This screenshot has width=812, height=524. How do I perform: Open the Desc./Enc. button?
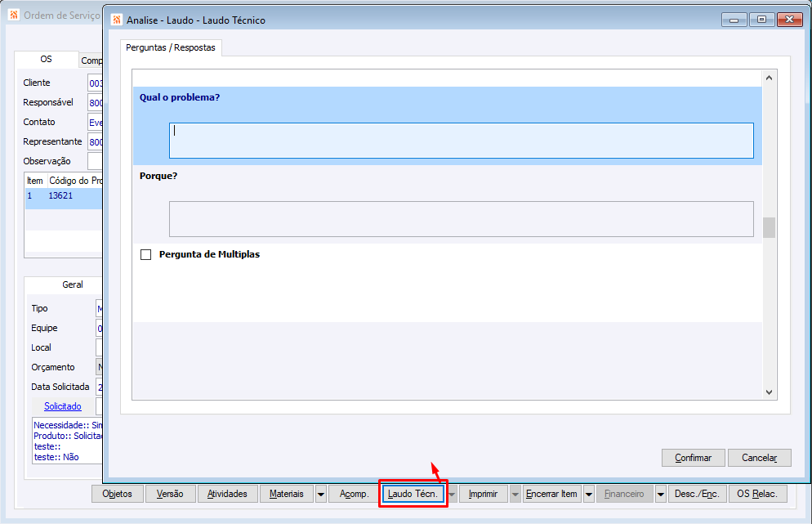coord(697,494)
